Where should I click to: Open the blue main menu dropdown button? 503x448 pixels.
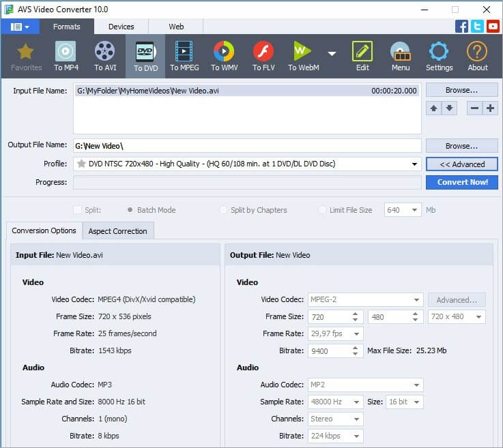(20, 27)
